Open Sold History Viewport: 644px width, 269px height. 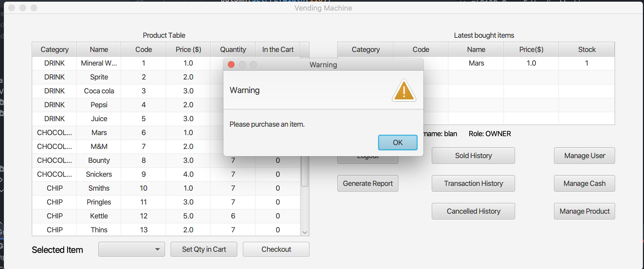[473, 156]
